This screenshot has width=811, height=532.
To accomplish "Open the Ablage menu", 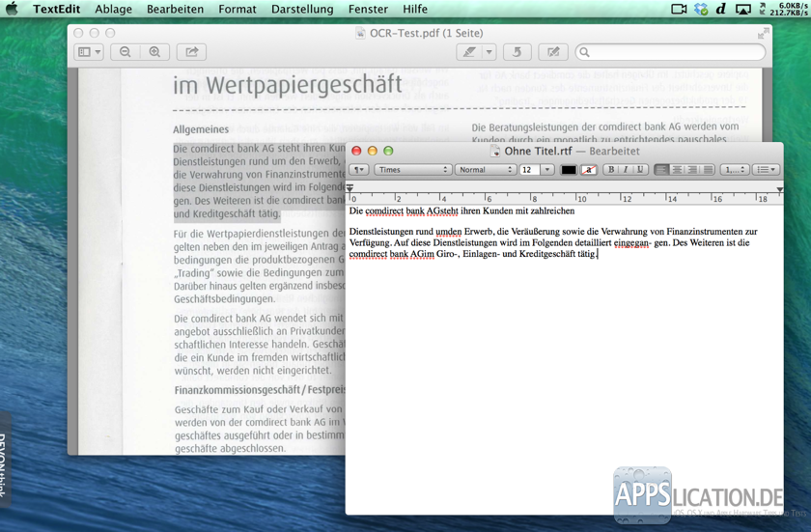I will click(x=113, y=9).
